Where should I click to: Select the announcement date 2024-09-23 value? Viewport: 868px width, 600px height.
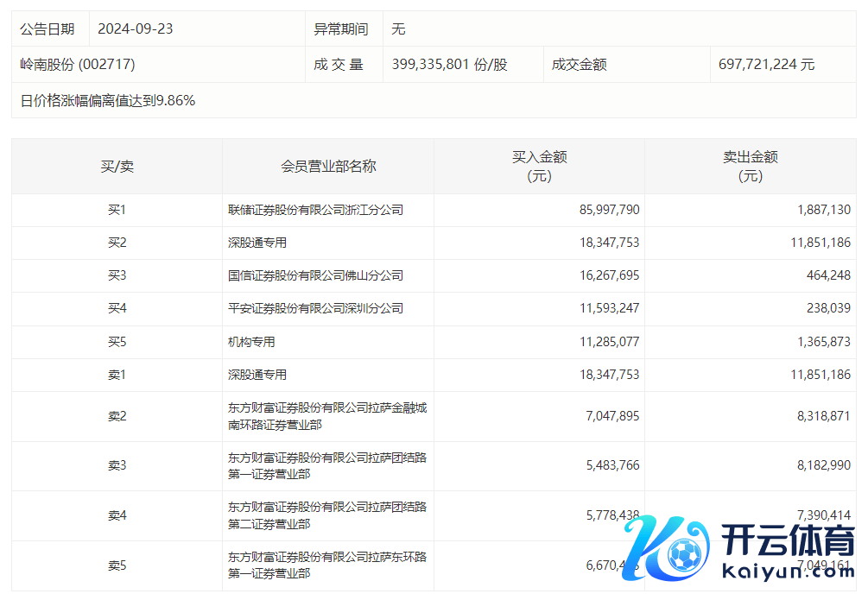(x=136, y=29)
